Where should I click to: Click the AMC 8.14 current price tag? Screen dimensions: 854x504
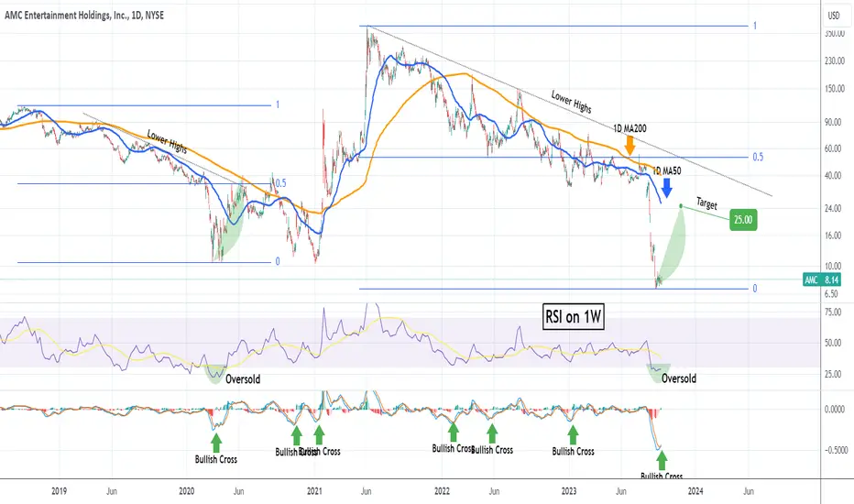pos(822,280)
